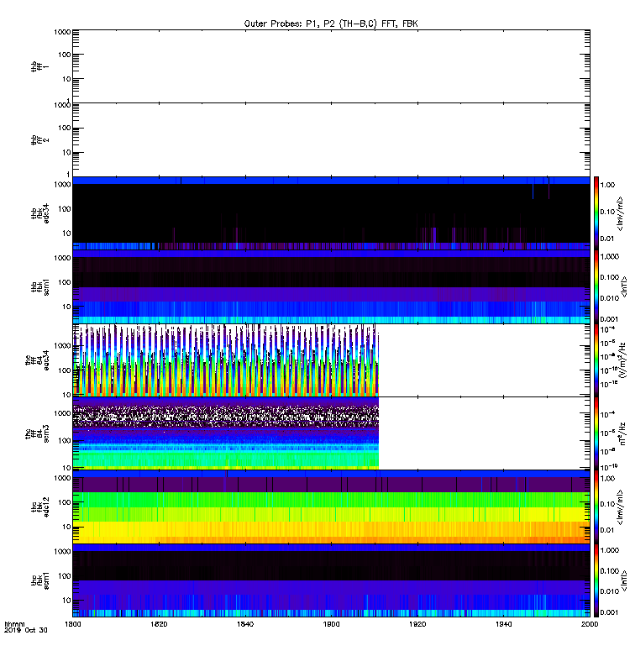Click the thc fbk scm1 spectrogram panel
Screen dimensions: 630x672
(x=331, y=580)
